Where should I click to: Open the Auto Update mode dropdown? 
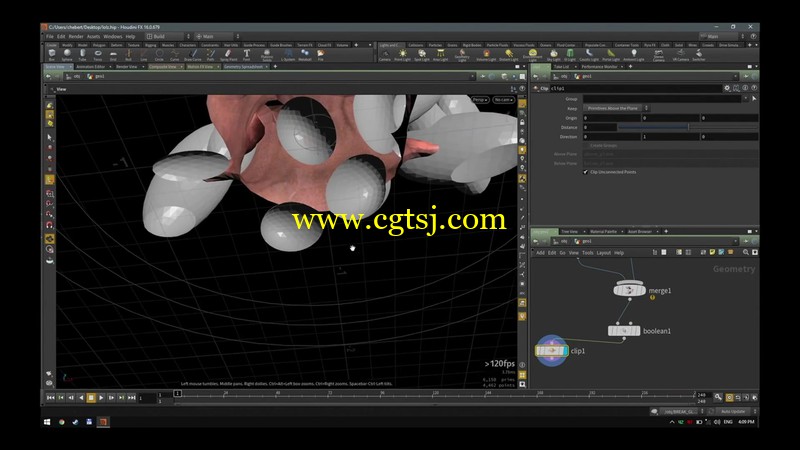click(x=736, y=411)
